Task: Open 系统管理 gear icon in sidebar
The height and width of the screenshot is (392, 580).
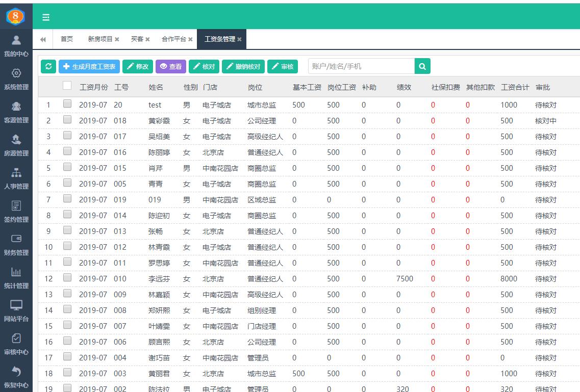Action: point(16,73)
